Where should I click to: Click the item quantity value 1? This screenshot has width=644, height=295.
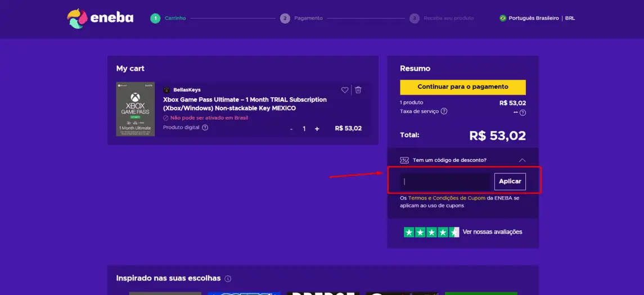[304, 129]
